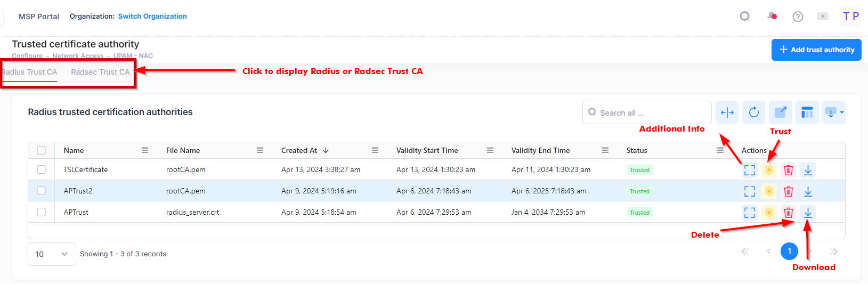This screenshot has width=868, height=284.
Task: Click the Switch Organization link
Action: [152, 17]
